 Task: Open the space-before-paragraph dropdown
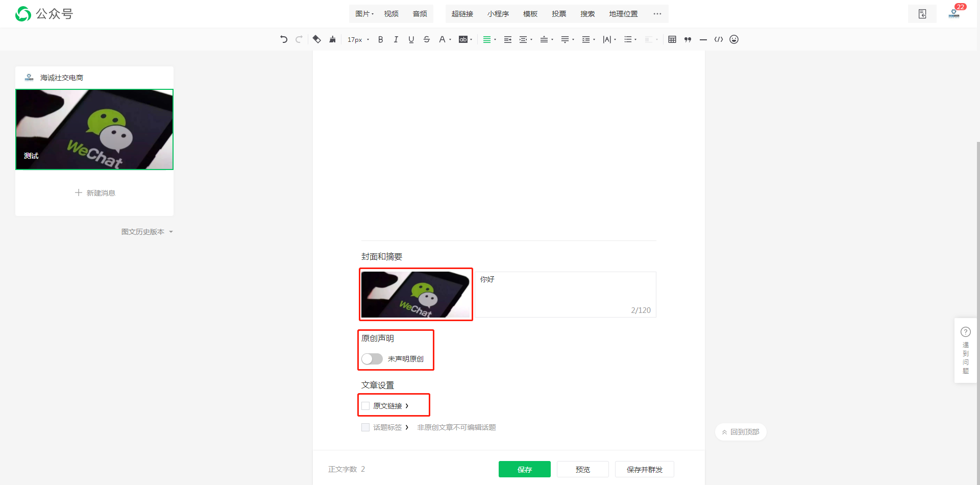click(547, 39)
